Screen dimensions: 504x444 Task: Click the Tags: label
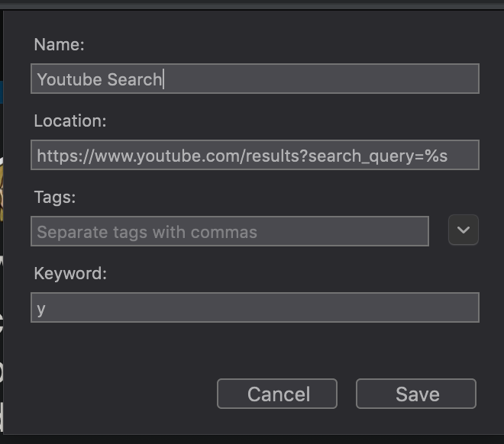pos(55,197)
